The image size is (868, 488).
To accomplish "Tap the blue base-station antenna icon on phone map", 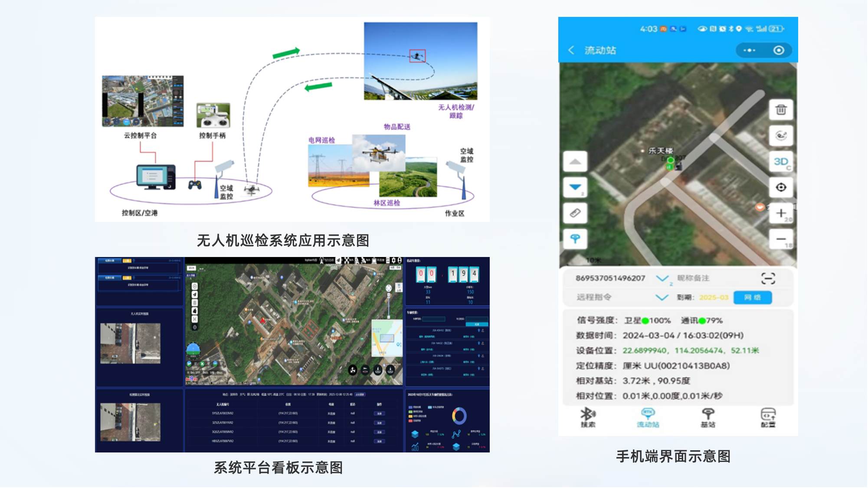I will [575, 239].
